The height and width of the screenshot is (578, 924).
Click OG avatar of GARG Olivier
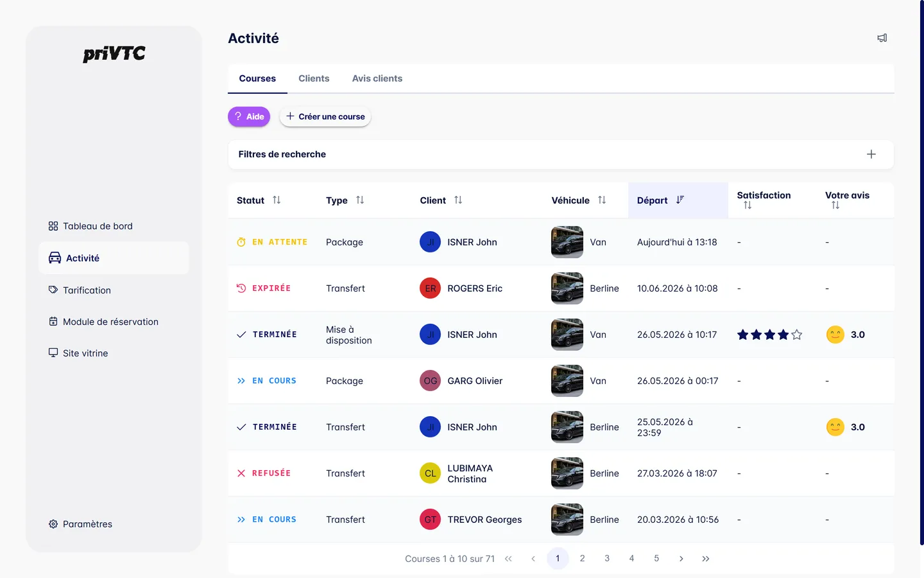point(430,381)
